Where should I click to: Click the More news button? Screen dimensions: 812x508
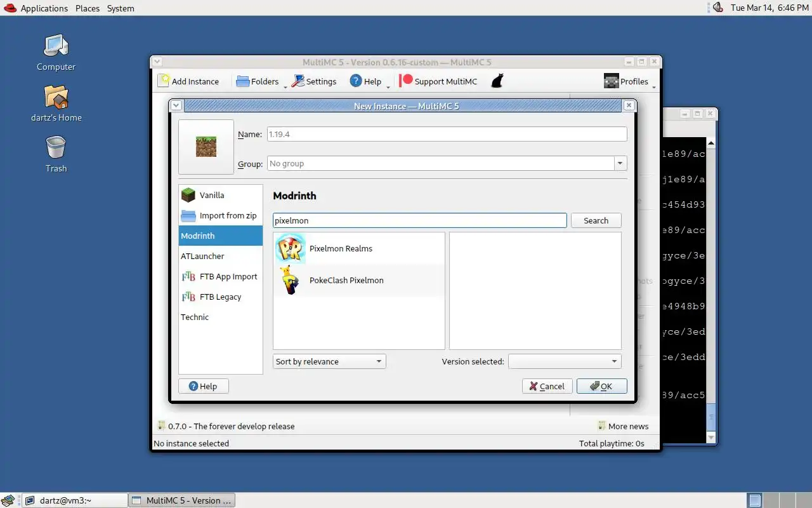pos(623,426)
